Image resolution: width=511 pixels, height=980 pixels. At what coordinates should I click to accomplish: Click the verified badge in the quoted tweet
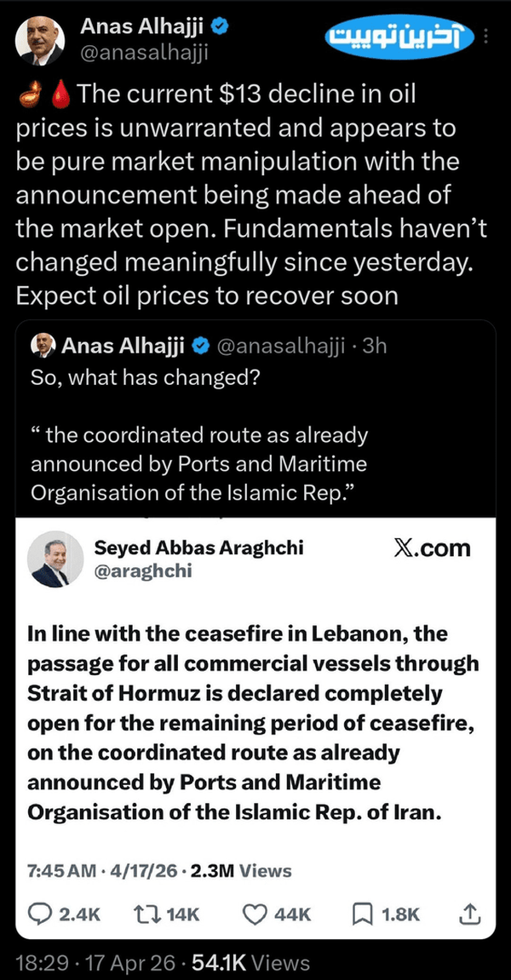click(200, 347)
